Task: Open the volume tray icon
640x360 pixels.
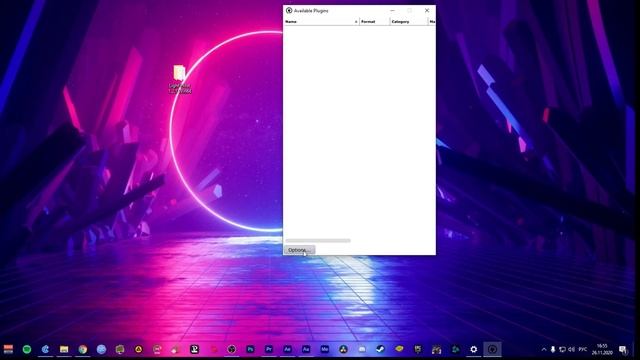Action: pyautogui.click(x=571, y=349)
